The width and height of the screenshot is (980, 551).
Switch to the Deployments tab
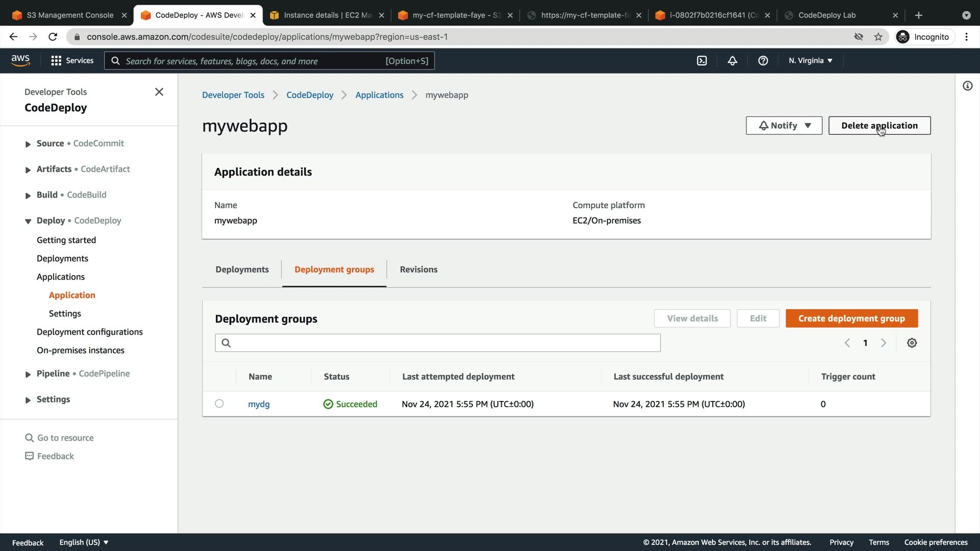(x=242, y=269)
